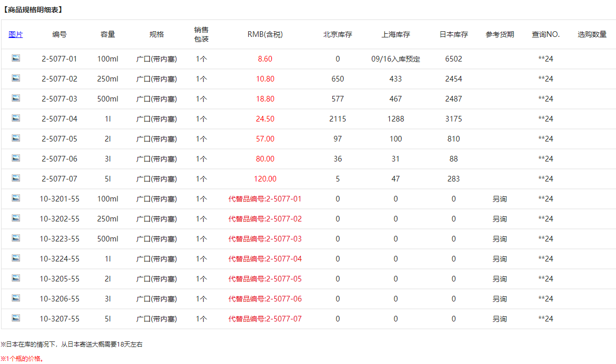Click the image icon for product 2-5077-01
Viewport: 616px width, 364px height.
pos(16,58)
